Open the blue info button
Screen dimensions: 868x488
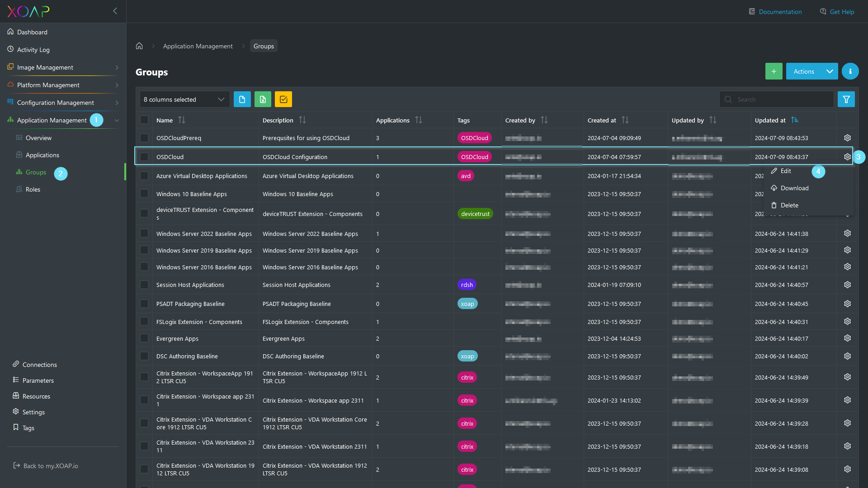point(850,71)
